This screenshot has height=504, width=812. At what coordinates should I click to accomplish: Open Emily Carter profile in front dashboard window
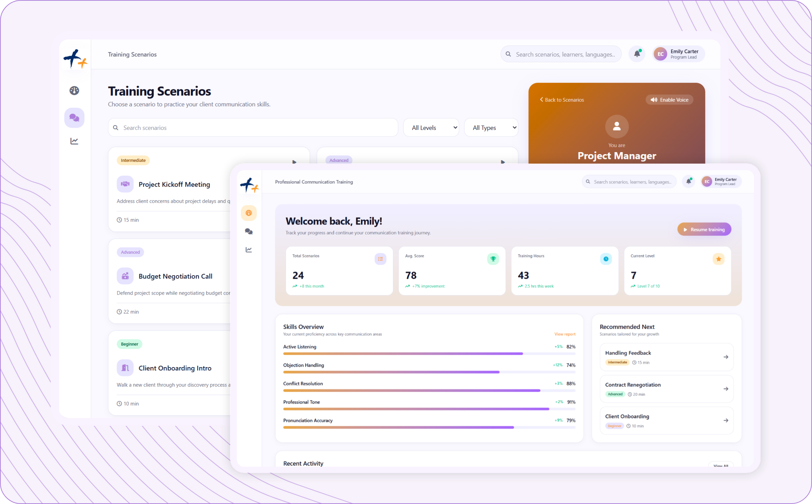(721, 182)
